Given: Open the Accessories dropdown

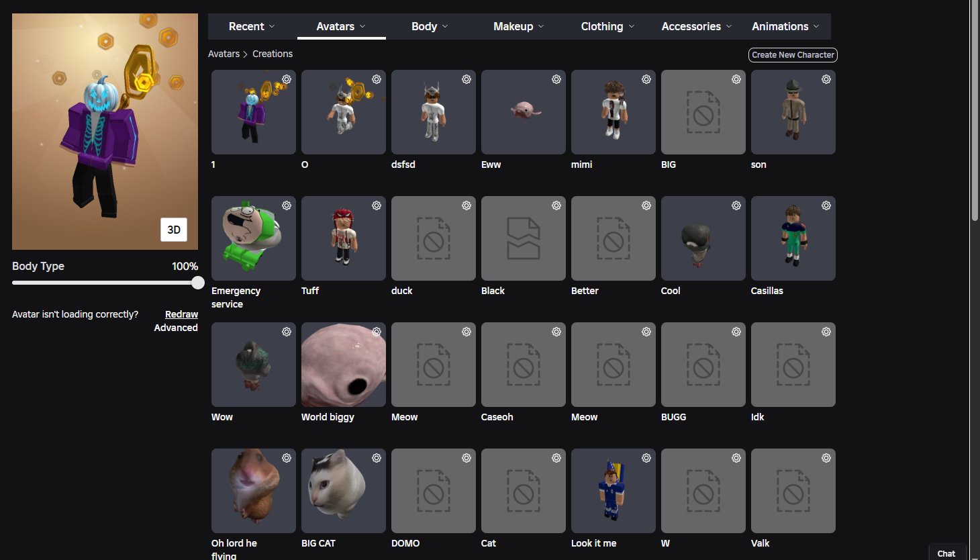Looking at the screenshot, I should tap(697, 26).
